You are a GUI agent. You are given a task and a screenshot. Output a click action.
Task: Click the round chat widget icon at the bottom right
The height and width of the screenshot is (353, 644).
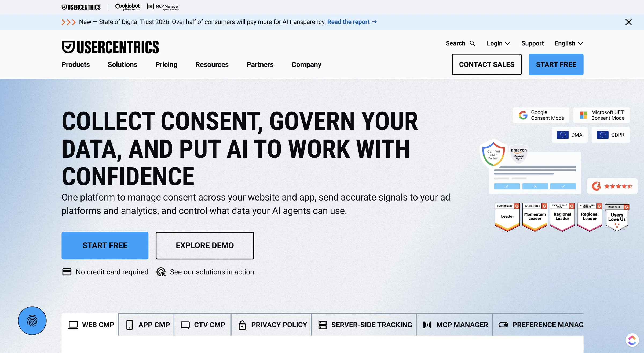point(632,340)
